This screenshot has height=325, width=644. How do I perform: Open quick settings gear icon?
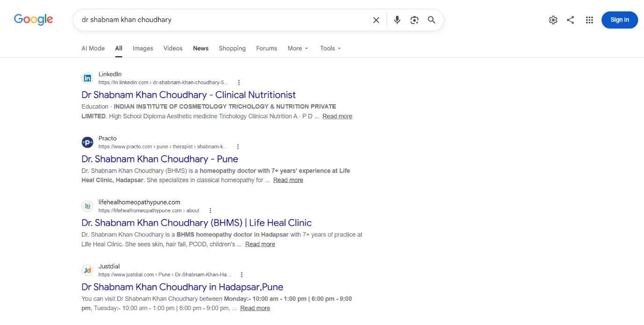pos(553,20)
